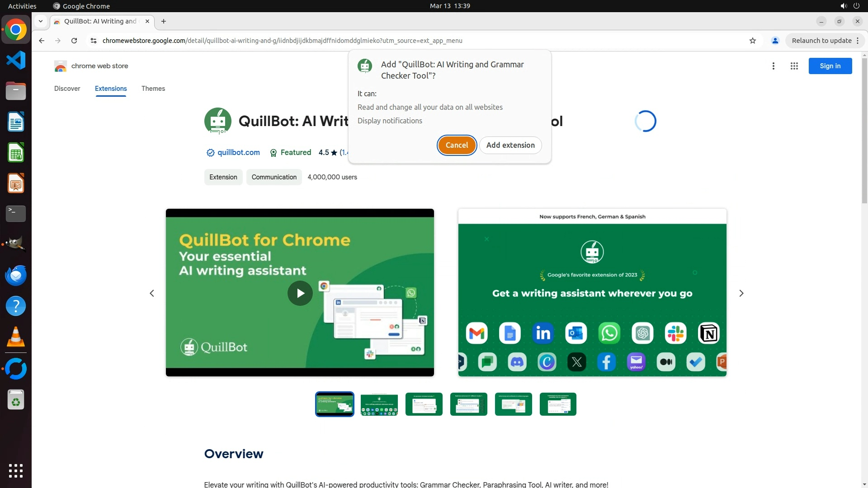Click the Chrome profile avatar icon

click(775, 41)
